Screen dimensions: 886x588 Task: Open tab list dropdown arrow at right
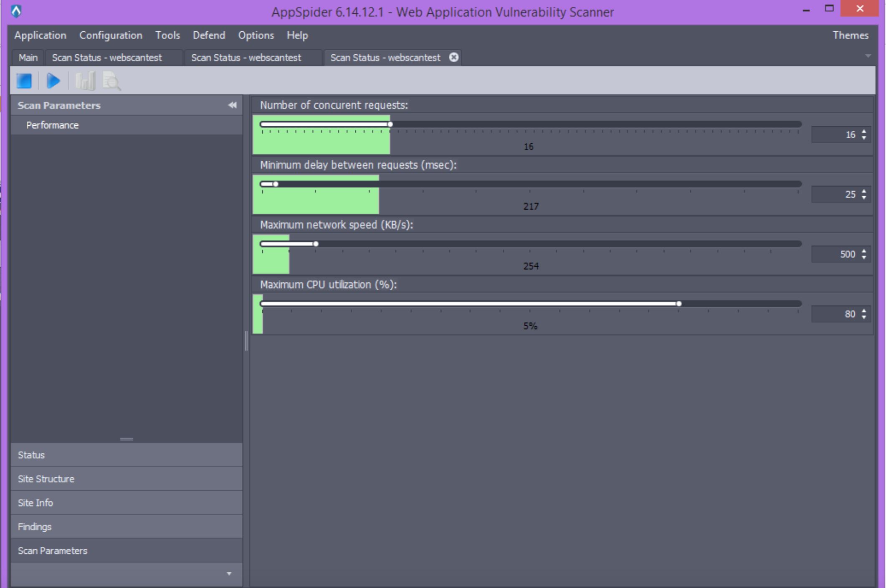tap(868, 56)
